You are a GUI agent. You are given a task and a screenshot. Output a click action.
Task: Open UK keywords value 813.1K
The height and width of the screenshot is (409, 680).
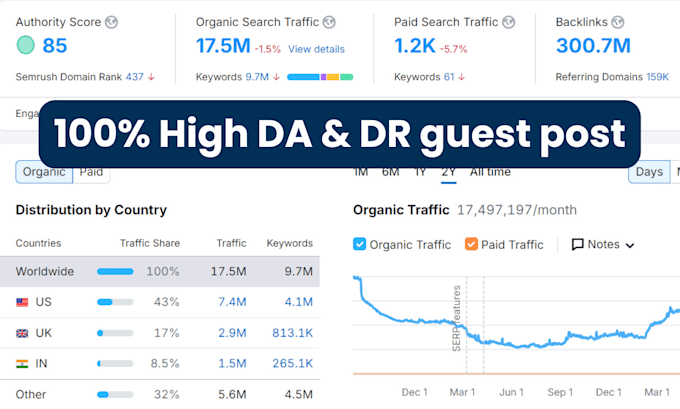point(292,333)
